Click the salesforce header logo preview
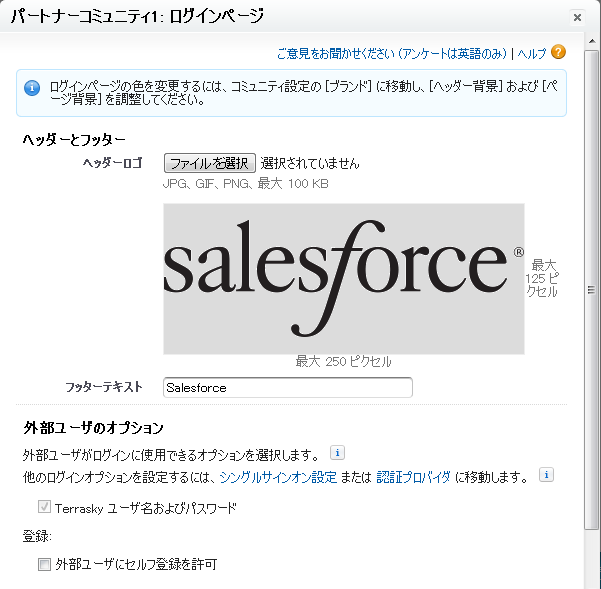 344,279
